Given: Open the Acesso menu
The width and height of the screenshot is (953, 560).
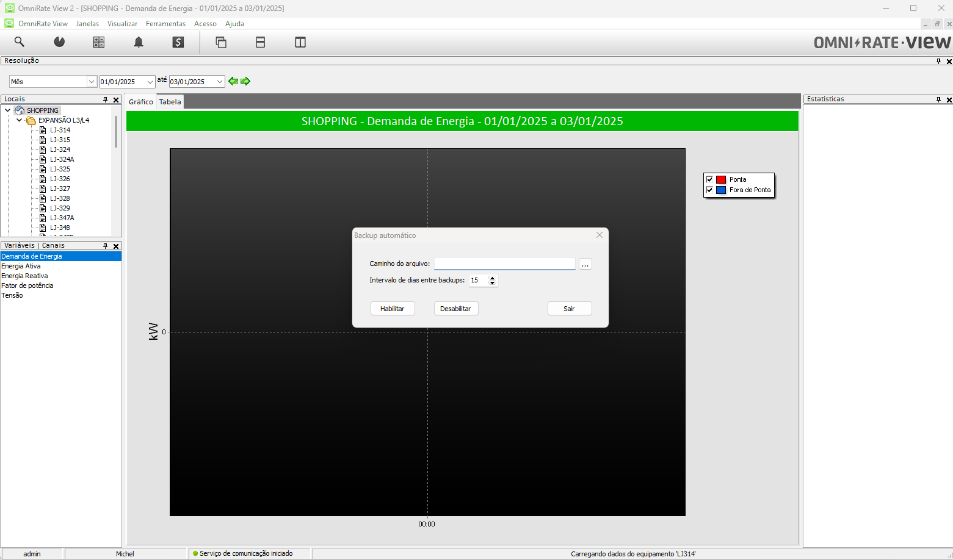Looking at the screenshot, I should [x=205, y=24].
